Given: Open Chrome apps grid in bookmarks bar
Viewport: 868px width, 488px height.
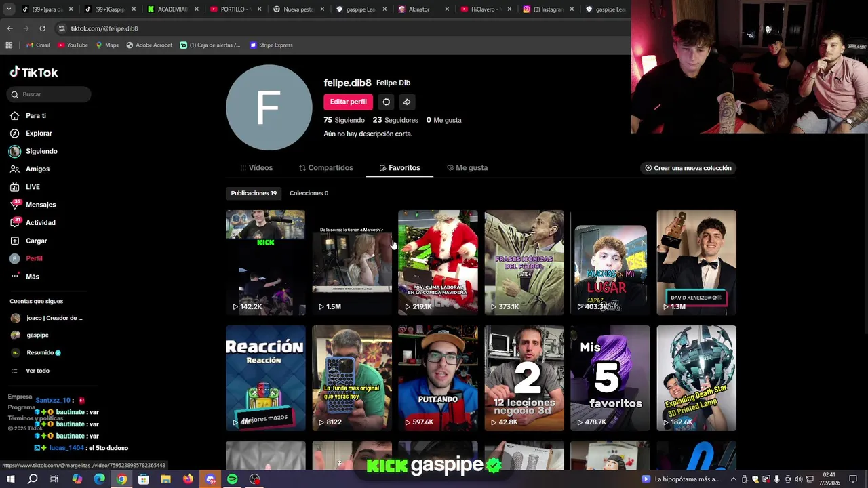Looking at the screenshot, I should 9,45.
